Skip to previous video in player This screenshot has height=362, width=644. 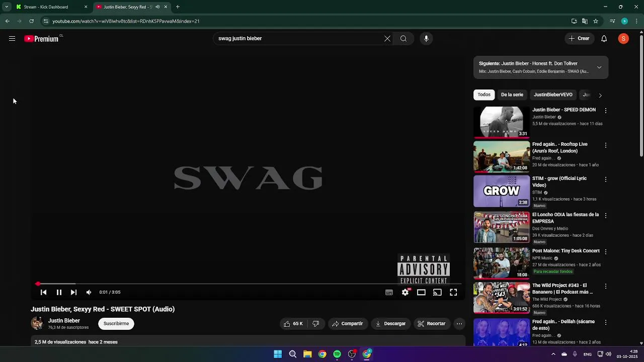point(43,292)
